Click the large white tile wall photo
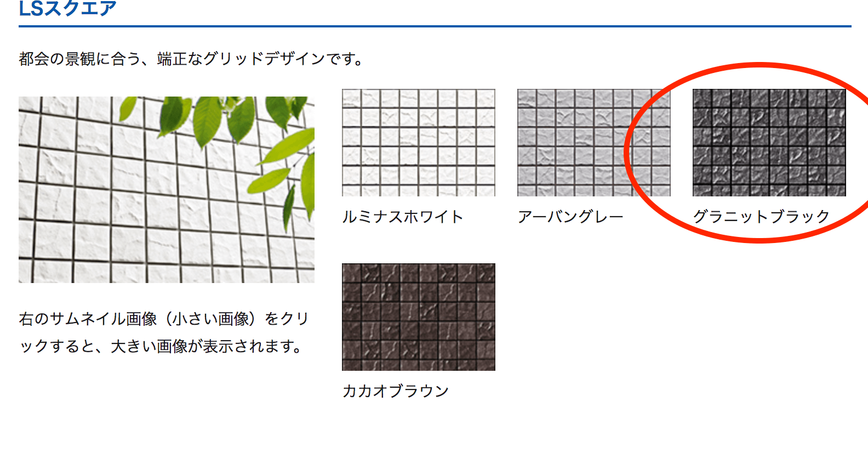 tap(167, 190)
